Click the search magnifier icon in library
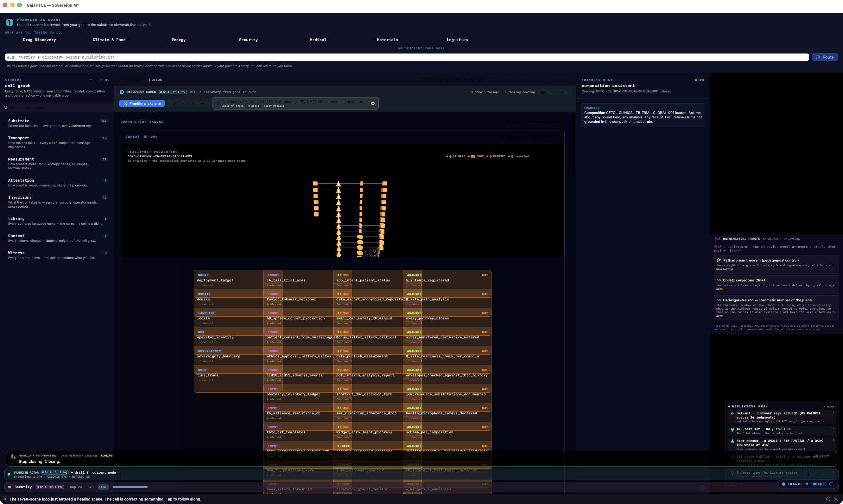 [6, 108]
